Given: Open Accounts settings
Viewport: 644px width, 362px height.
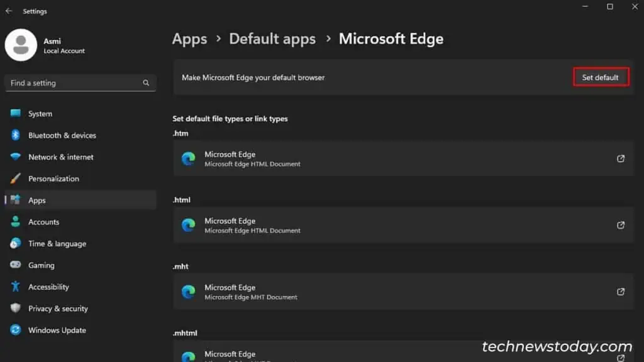Looking at the screenshot, I should click(x=44, y=222).
